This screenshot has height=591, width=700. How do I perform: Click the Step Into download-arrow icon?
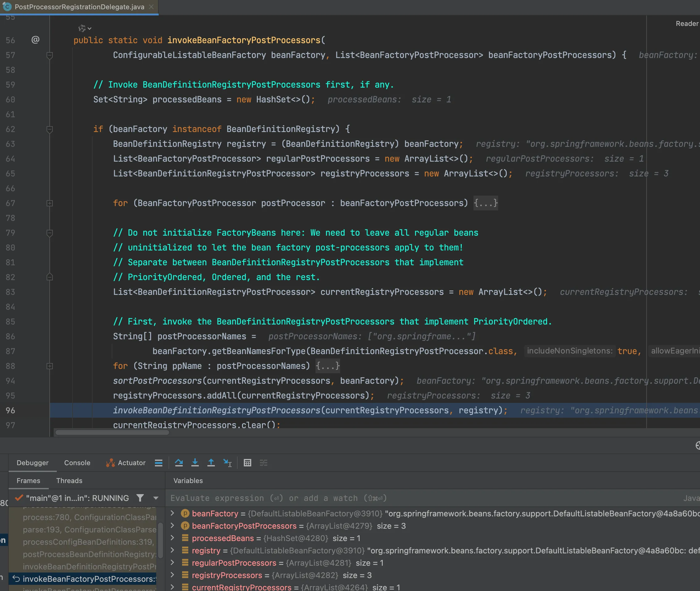click(x=195, y=463)
